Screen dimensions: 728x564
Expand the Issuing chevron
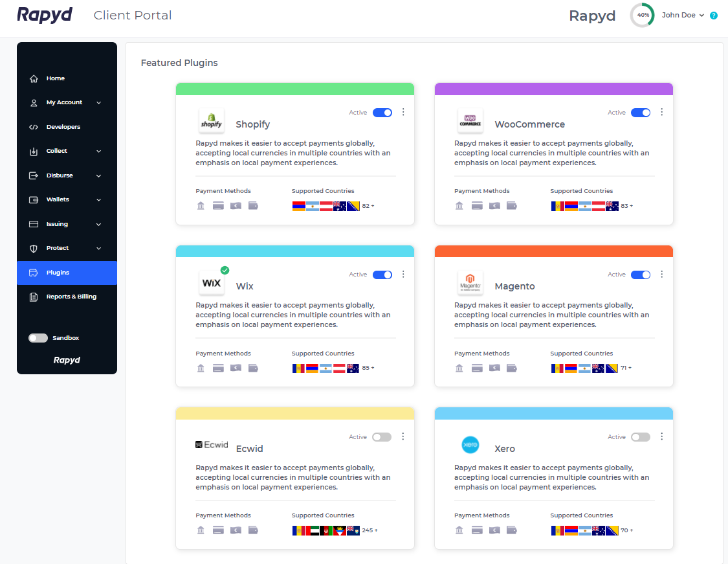click(x=99, y=225)
